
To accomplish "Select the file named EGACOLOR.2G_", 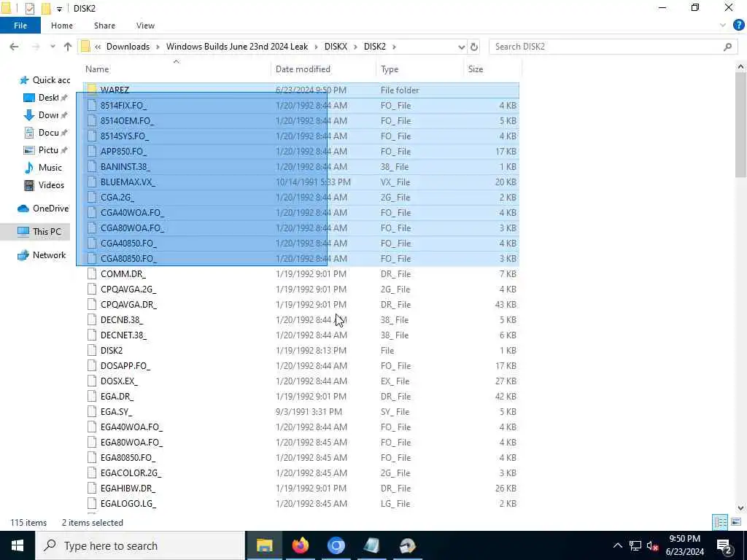I will click(131, 472).
